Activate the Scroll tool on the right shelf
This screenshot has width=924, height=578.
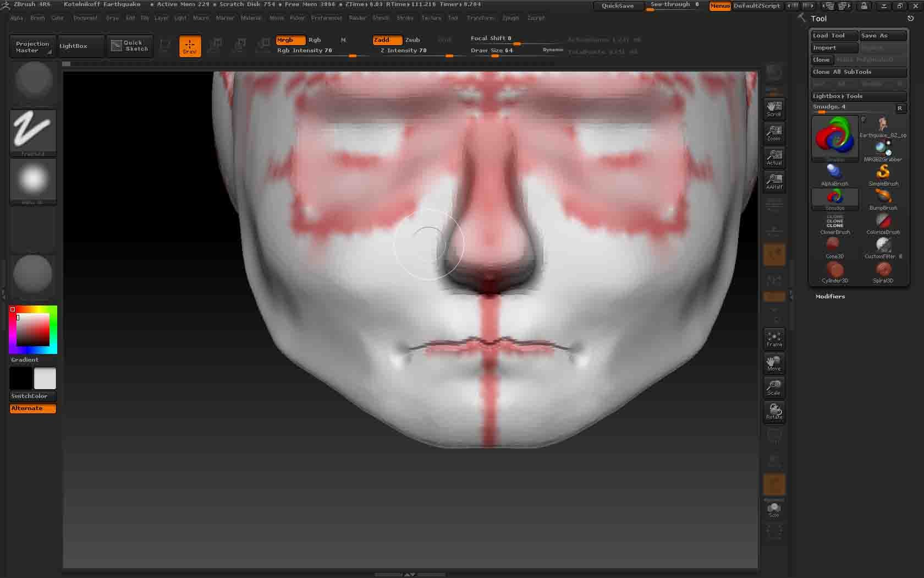point(774,108)
